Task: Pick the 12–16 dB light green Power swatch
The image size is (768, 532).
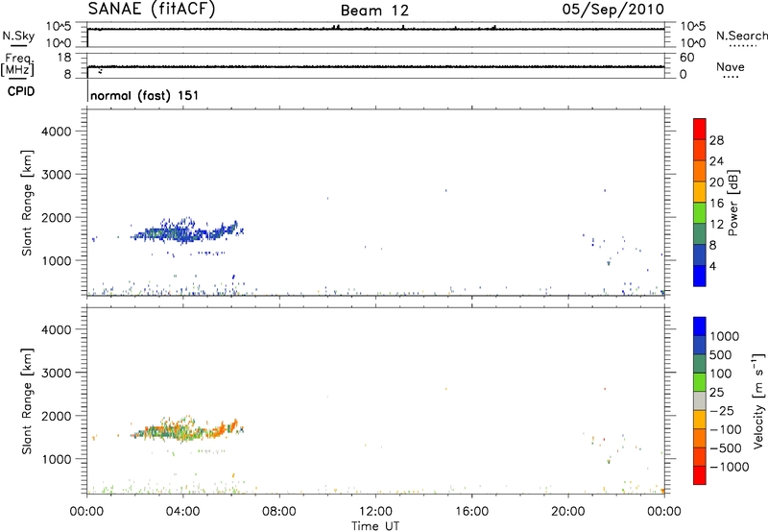Action: click(x=700, y=212)
